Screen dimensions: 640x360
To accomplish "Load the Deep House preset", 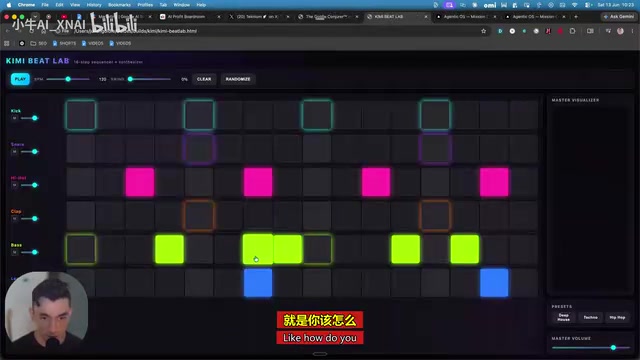I will click(x=563, y=317).
